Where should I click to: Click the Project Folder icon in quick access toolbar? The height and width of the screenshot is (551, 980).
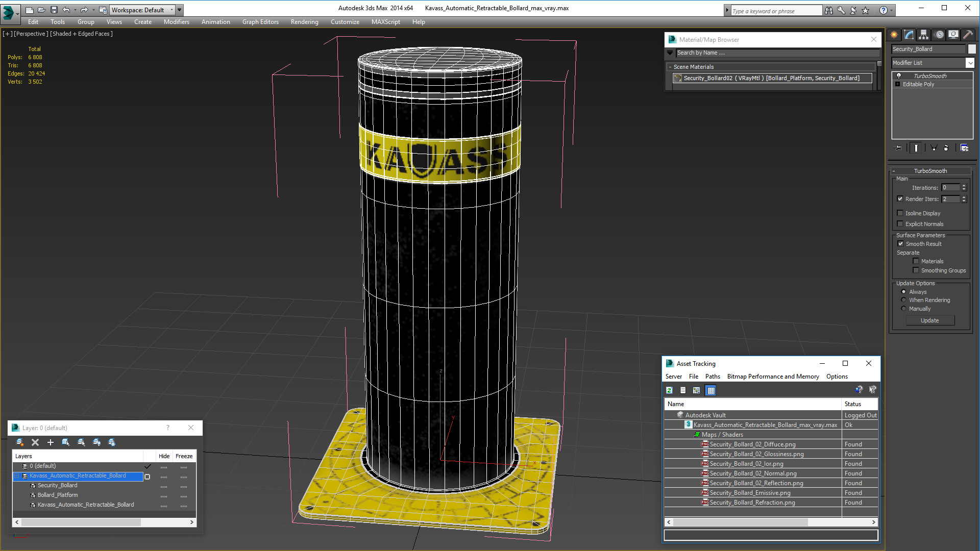[x=103, y=10]
